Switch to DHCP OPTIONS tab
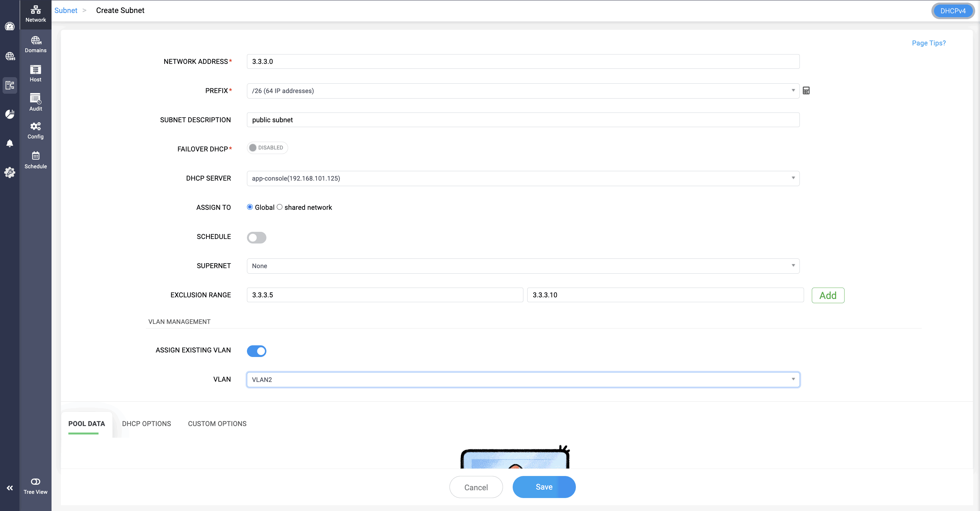980x511 pixels. coord(146,423)
